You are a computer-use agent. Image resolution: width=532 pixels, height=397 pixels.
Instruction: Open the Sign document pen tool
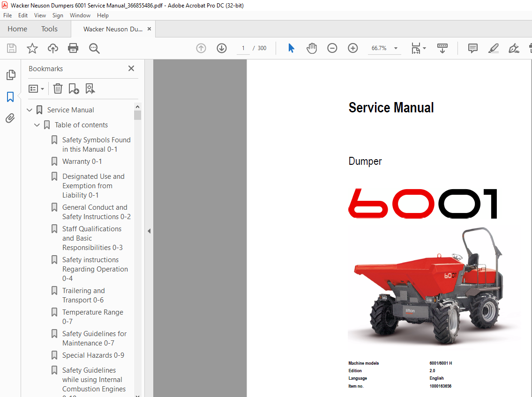pos(514,48)
